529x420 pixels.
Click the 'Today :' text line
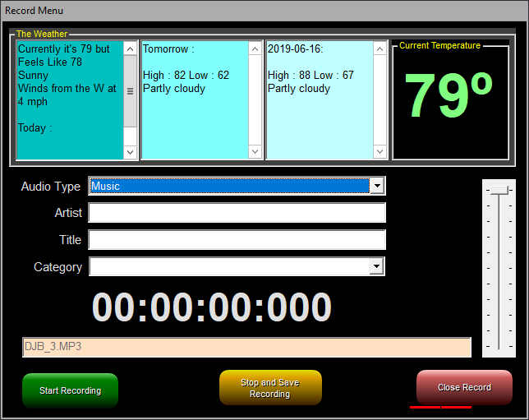35,128
